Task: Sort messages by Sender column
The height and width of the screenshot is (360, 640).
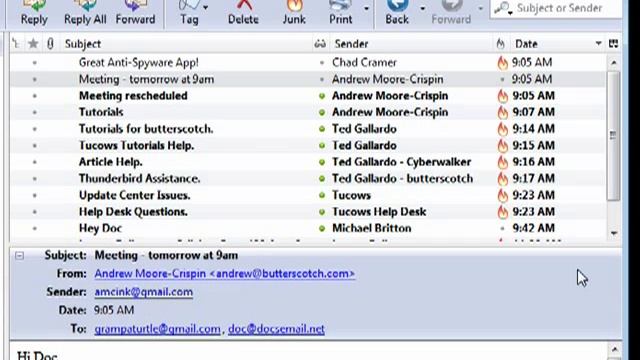Action: click(411, 44)
